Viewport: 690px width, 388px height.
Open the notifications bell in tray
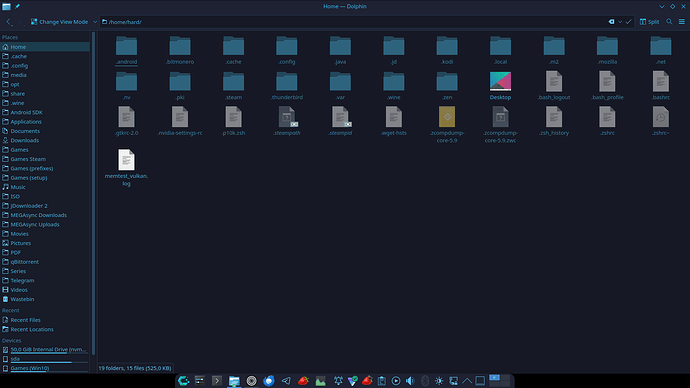(338, 381)
